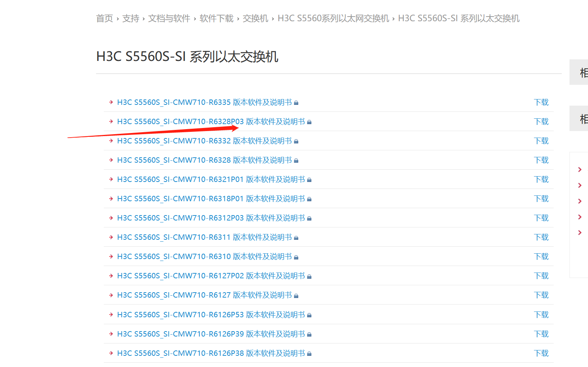This screenshot has height=367, width=588.
Task: Open the CMW710-R6126P39 版本软件及说明书 link
Action: point(211,334)
